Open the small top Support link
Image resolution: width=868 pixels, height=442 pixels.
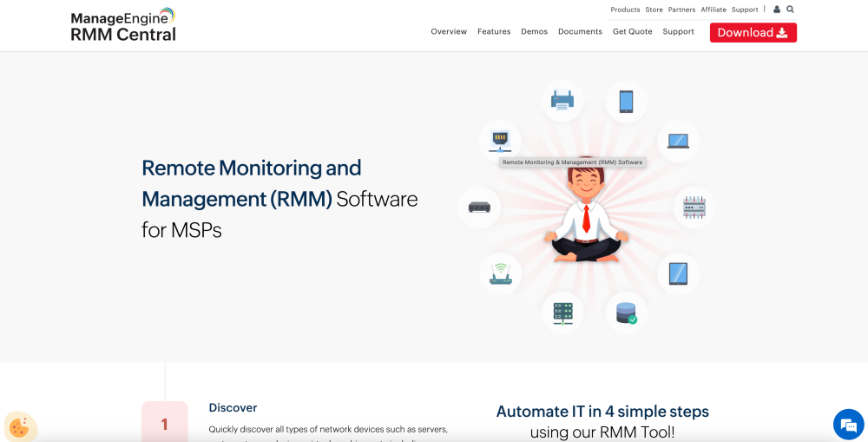[x=745, y=10]
